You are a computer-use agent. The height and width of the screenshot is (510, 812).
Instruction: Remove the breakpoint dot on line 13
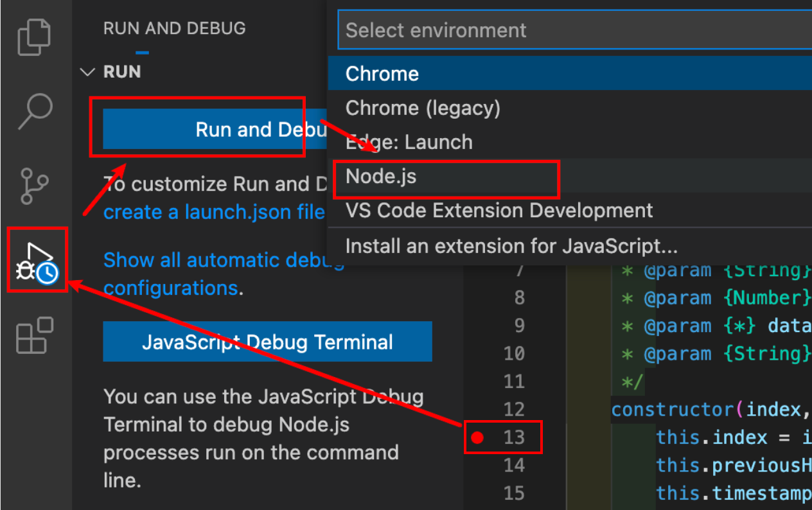tap(477, 438)
